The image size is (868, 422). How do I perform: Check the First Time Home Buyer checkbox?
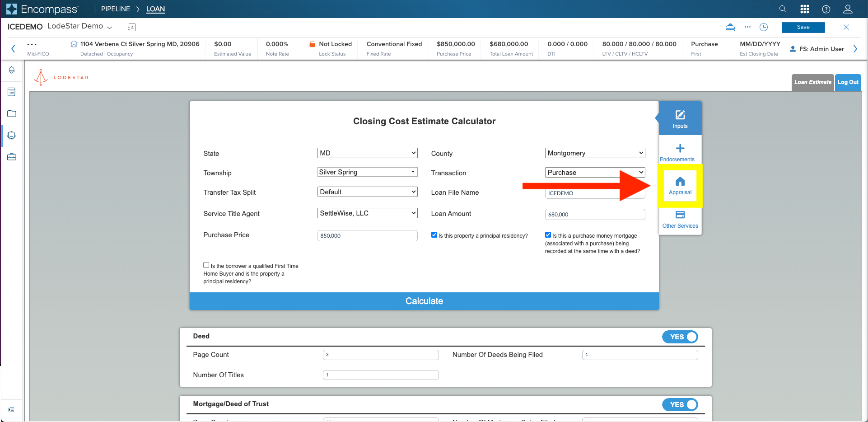(206, 265)
